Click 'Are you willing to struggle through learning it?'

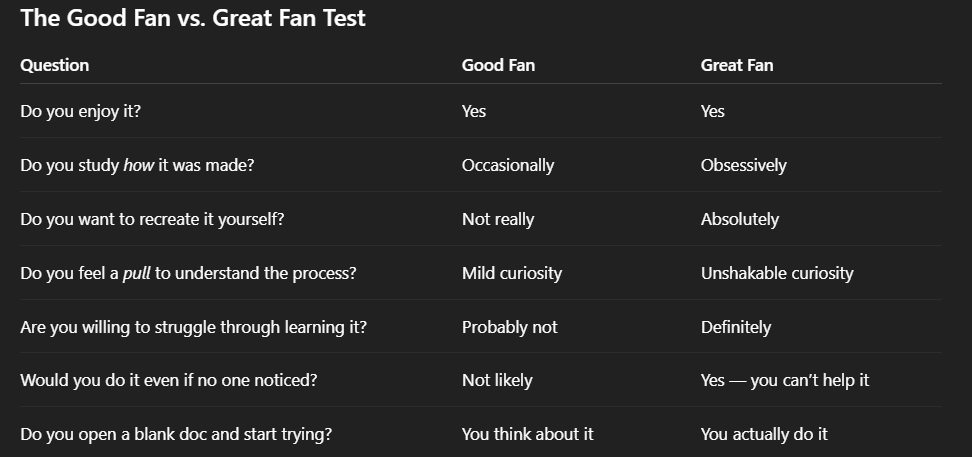(193, 327)
